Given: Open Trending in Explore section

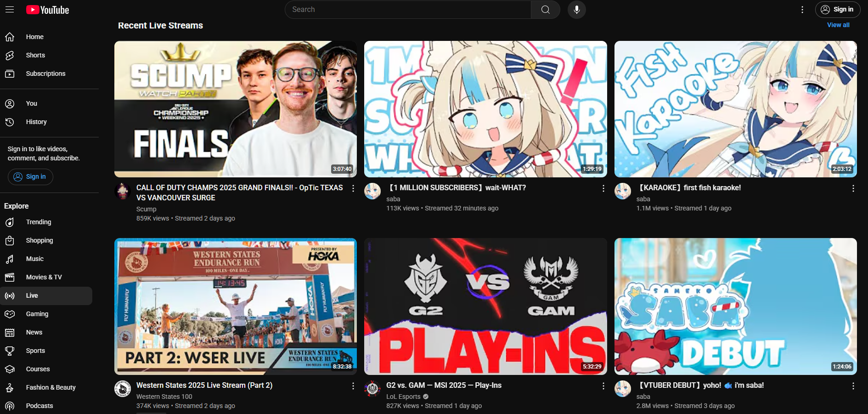Looking at the screenshot, I should click(46, 222).
